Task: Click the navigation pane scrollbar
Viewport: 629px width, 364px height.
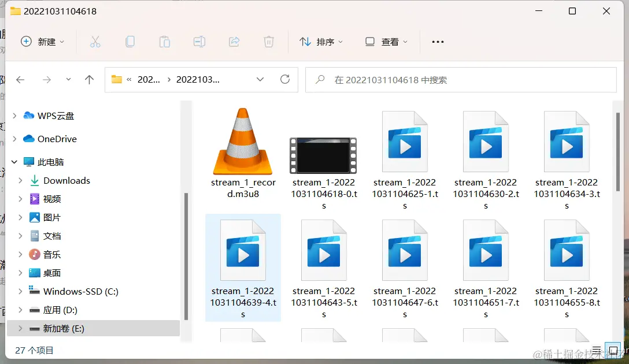Action: [186, 257]
